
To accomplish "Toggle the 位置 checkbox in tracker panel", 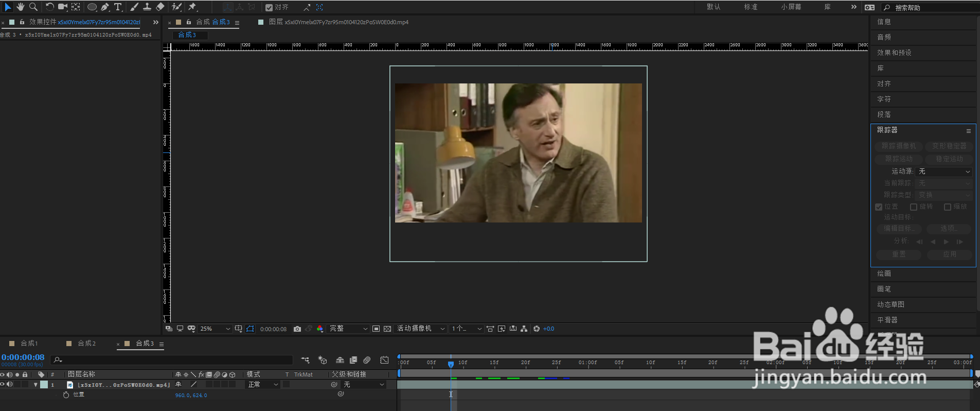I will [x=879, y=207].
